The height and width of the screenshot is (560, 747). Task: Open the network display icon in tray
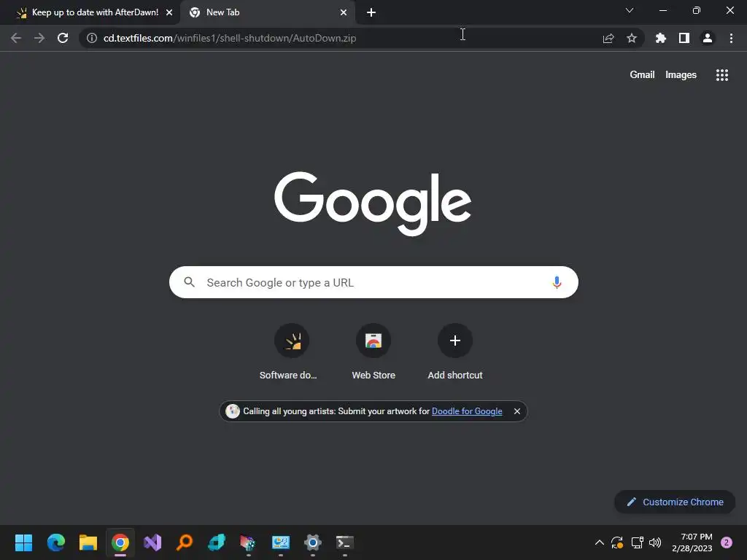(x=637, y=542)
